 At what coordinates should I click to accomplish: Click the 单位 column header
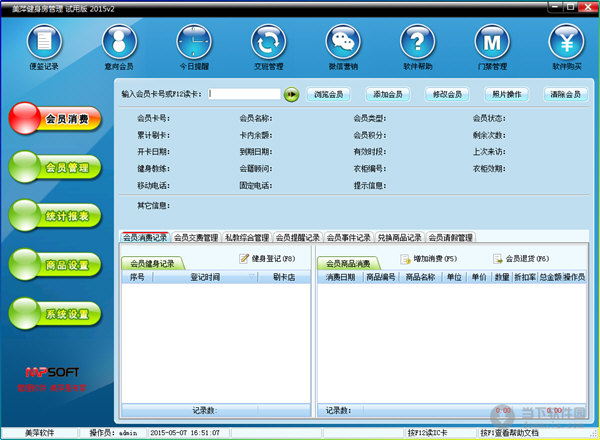tap(454, 277)
